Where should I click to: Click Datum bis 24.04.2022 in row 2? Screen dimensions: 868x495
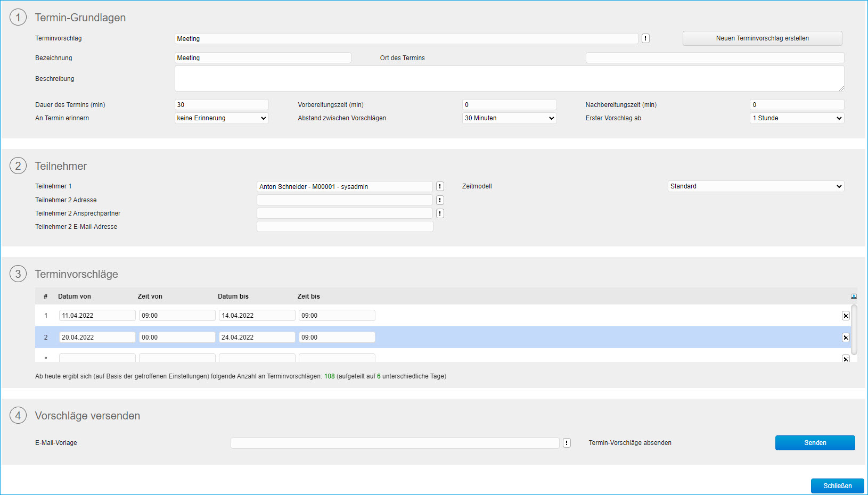tap(257, 337)
